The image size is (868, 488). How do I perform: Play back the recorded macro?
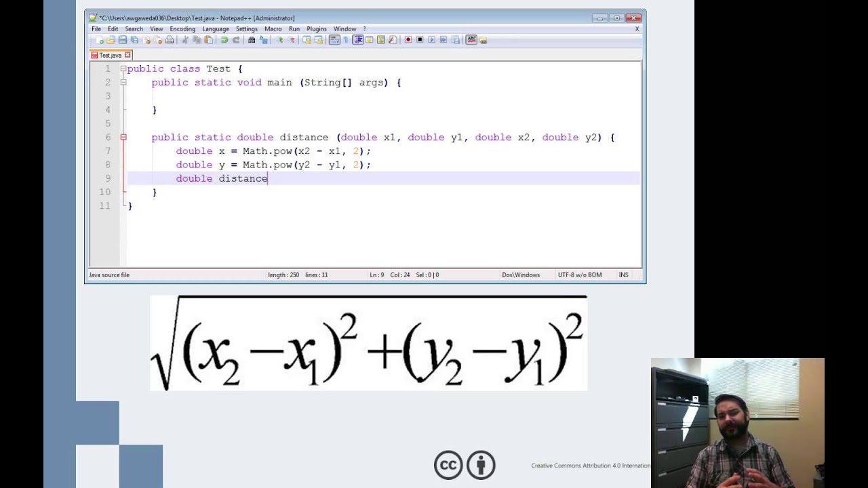(x=431, y=40)
